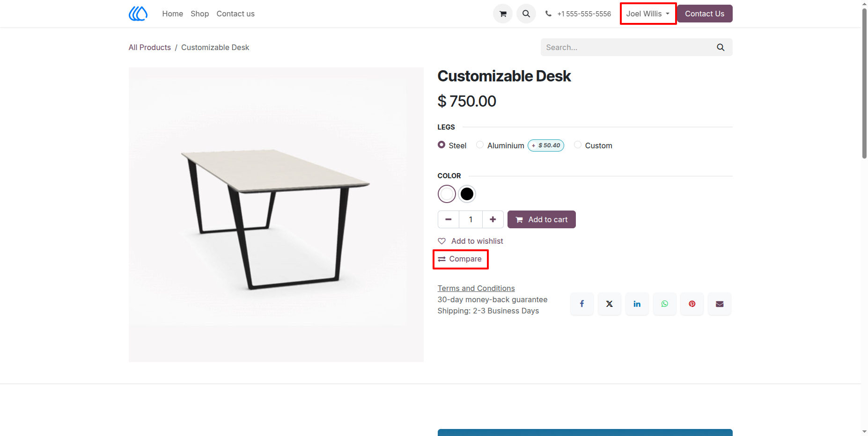Expand the Joel Willis user dropdown
The width and height of the screenshot is (868, 436).
pyautogui.click(x=648, y=14)
